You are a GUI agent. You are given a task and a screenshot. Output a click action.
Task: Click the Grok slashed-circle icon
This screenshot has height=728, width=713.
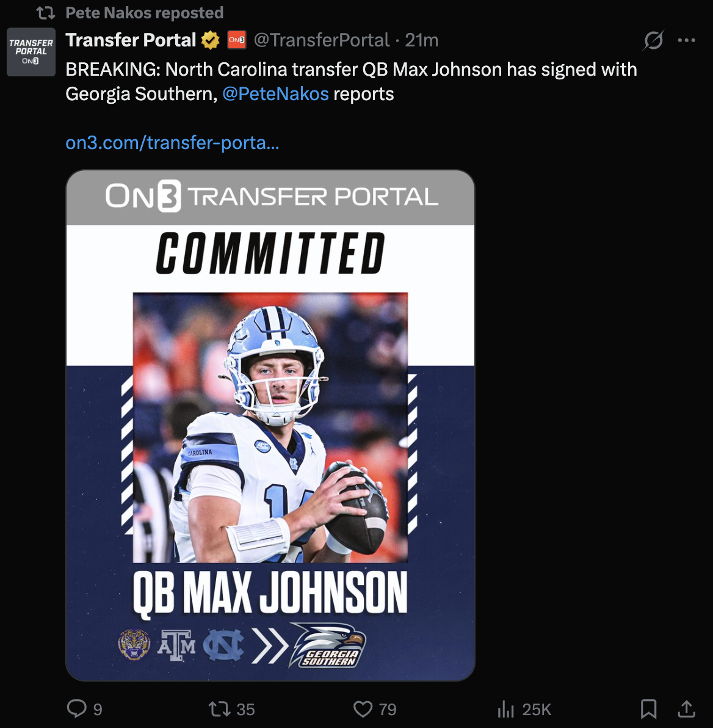click(653, 40)
